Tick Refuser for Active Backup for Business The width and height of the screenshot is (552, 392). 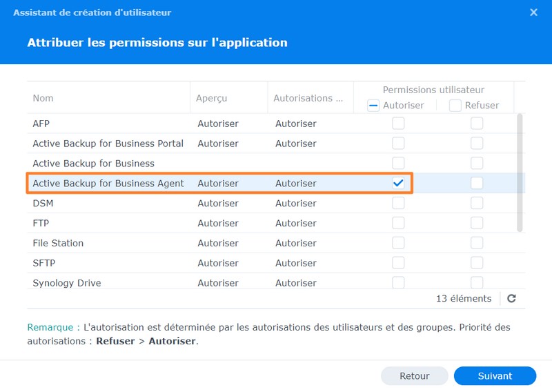[x=477, y=164]
